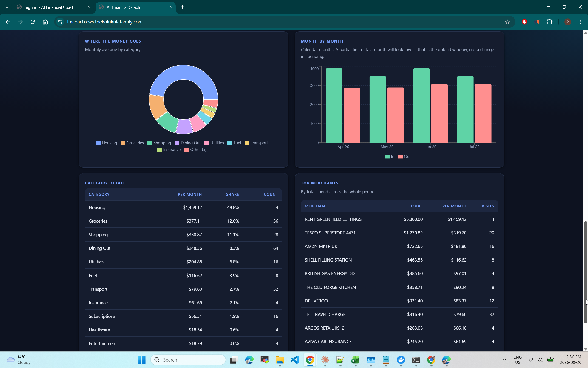Click the taskbar Search box
Image resolution: width=588 pixels, height=368 pixels.
[x=188, y=360]
